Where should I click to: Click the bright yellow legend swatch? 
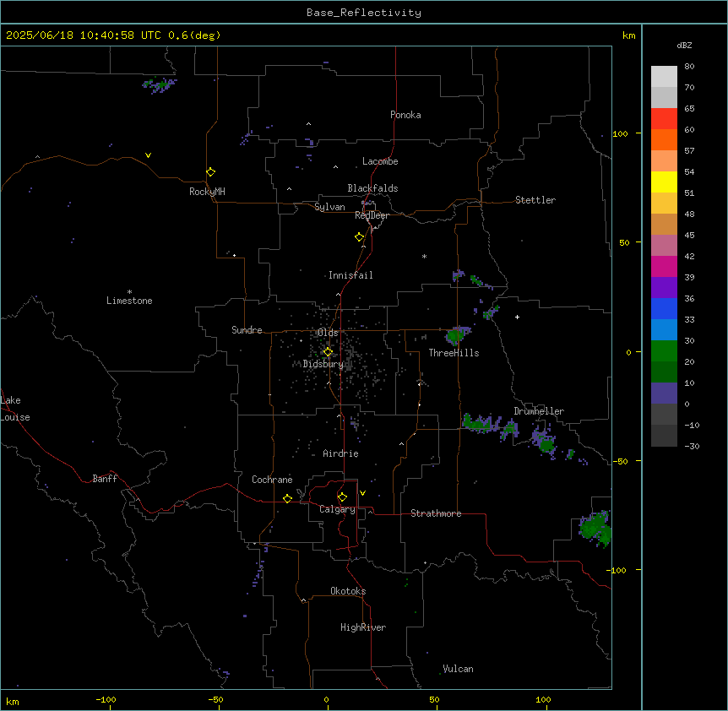point(664,182)
